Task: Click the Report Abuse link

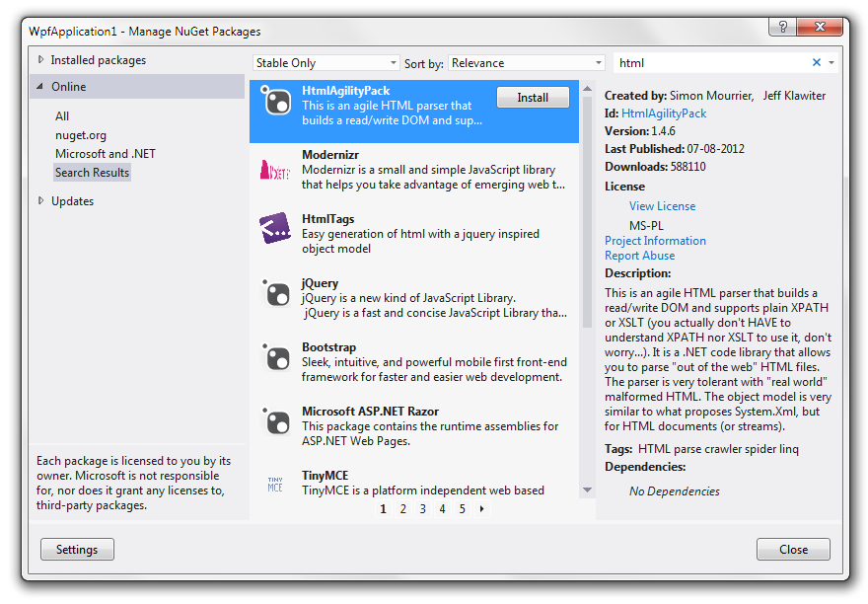Action: point(639,256)
